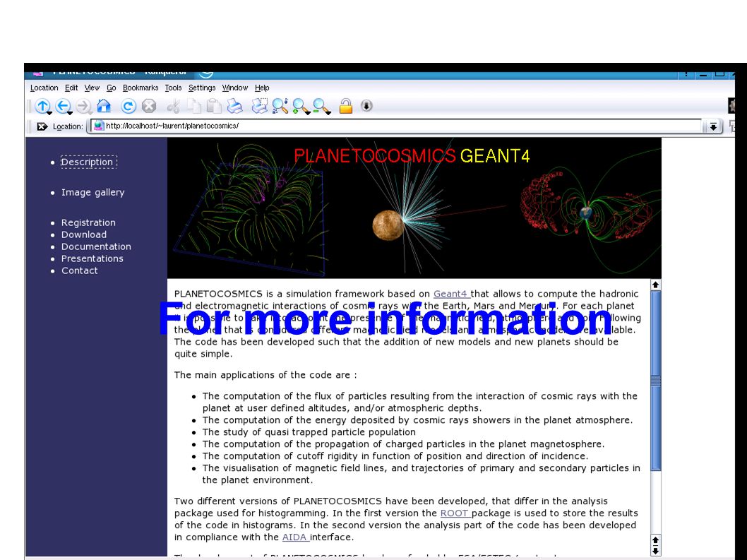Screen dimensions: 747x560
Task: Click the Copy icon in toolbar
Action: pos(193,106)
